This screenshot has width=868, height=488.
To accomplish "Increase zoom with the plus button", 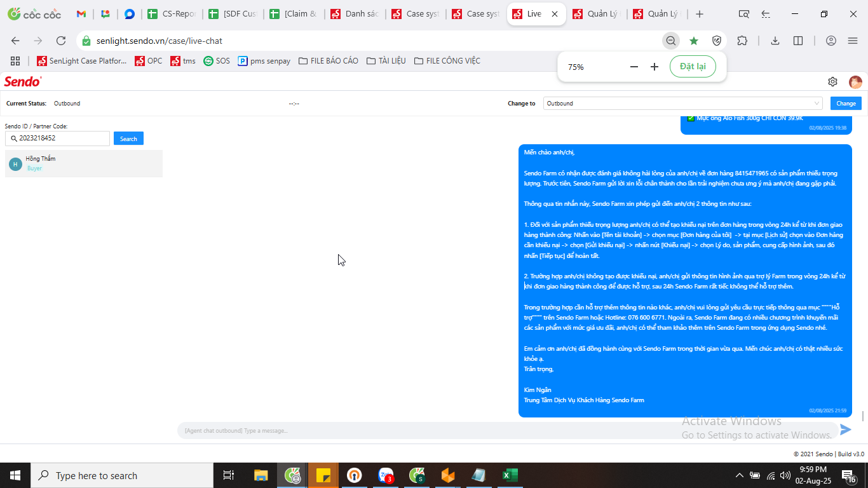I will point(654,67).
